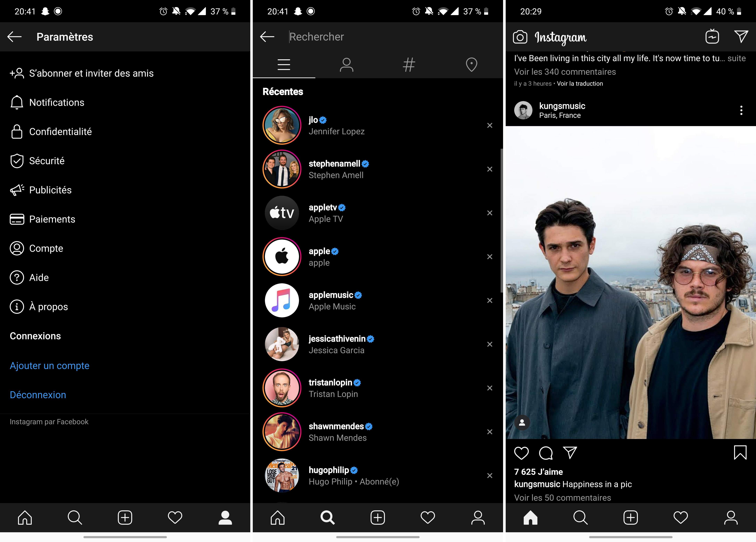Switch to the accounts tab in search
The width and height of the screenshot is (756, 542).
tap(346, 65)
